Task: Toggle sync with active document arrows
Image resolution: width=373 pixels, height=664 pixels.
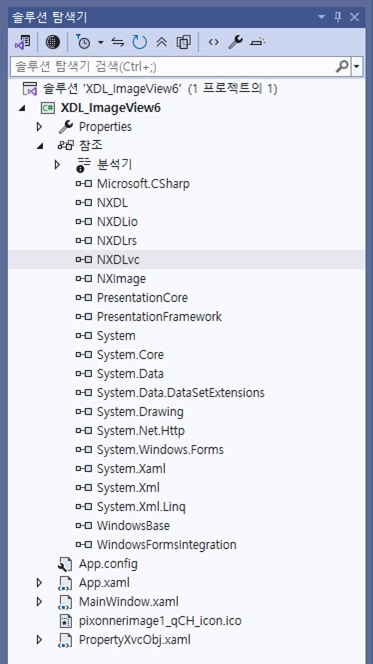Action: [x=118, y=42]
